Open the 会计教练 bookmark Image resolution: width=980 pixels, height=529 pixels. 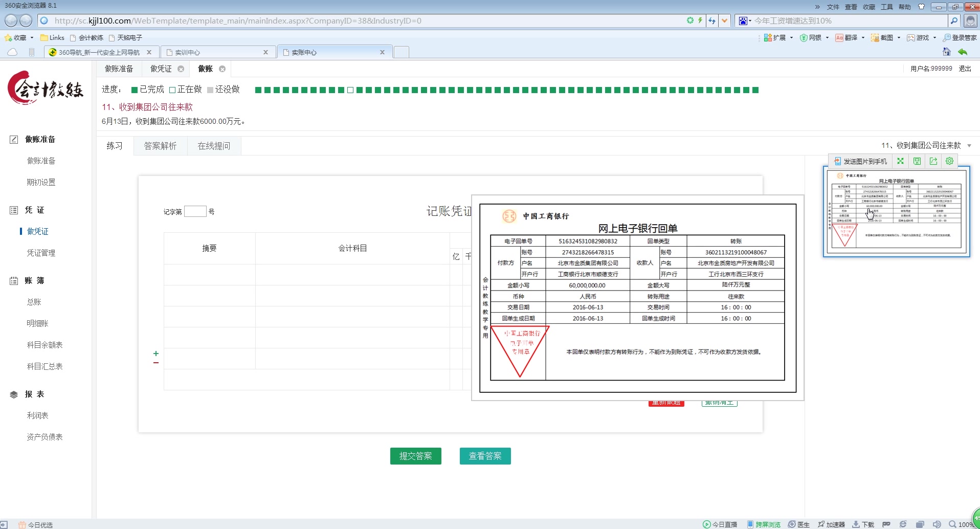tap(86, 38)
